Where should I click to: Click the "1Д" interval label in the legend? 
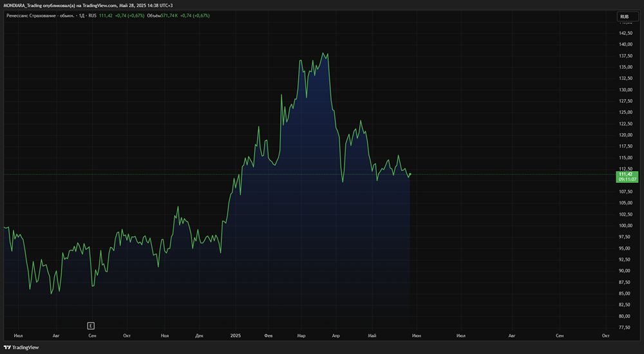(x=82, y=15)
